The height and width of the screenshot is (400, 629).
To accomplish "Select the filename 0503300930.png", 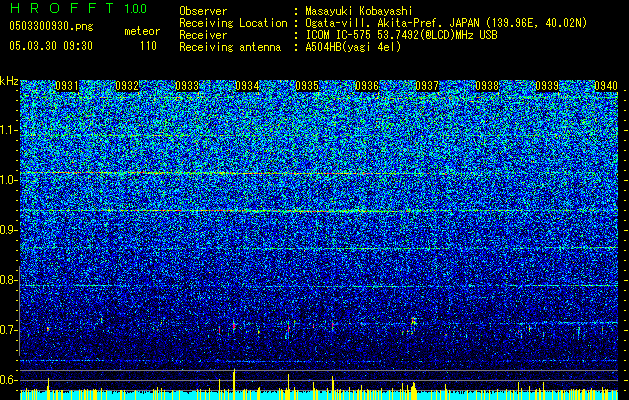I will click(x=51, y=26).
